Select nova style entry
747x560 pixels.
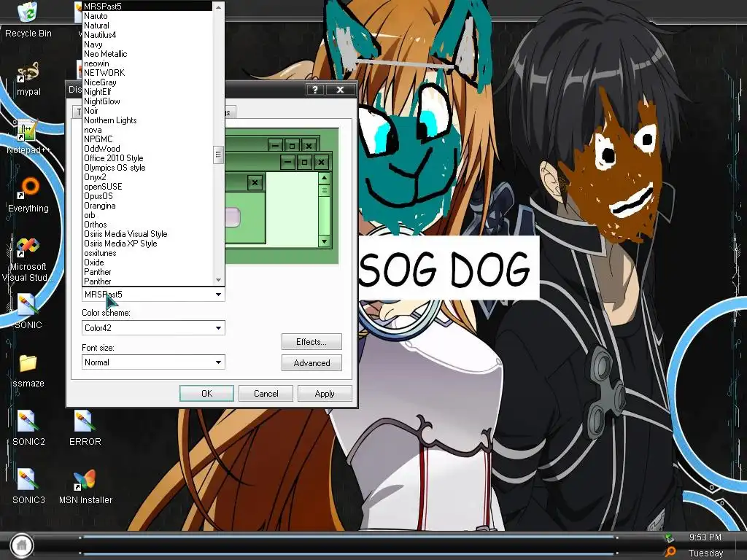[x=147, y=130]
